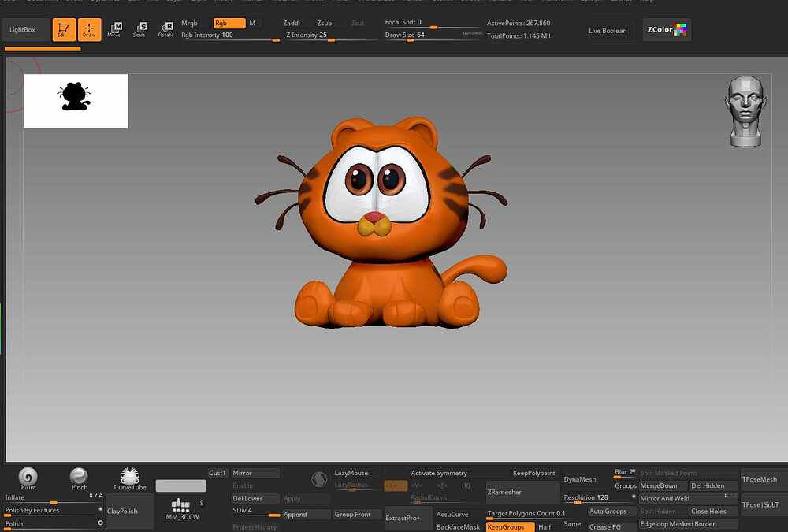Click Mirror And Weld button
This screenshot has width=788, height=532.
689,499
